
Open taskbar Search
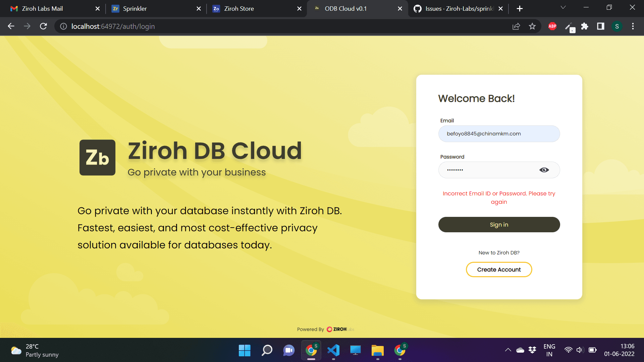coord(267,351)
